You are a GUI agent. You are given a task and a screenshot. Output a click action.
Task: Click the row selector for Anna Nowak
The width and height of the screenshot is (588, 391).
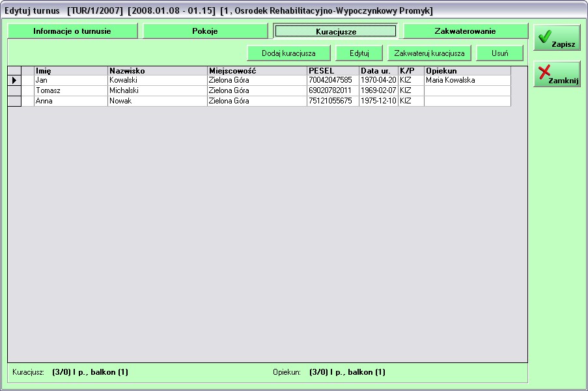[14, 101]
